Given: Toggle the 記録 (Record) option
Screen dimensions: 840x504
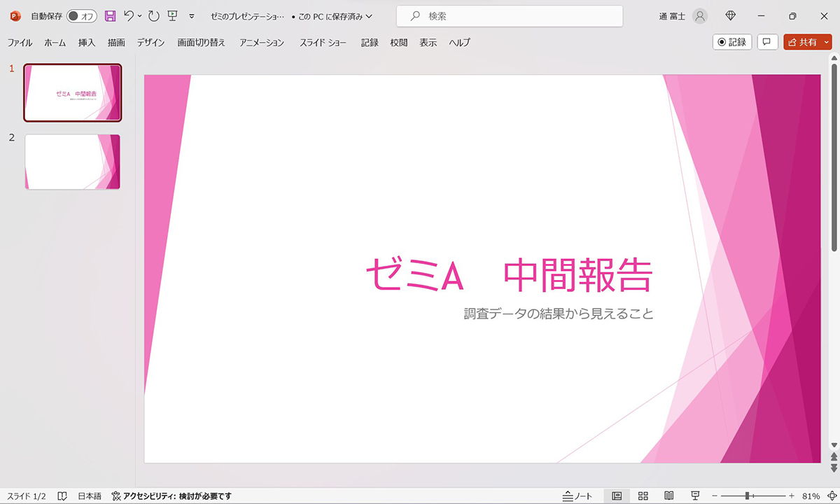Looking at the screenshot, I should pyautogui.click(x=731, y=42).
